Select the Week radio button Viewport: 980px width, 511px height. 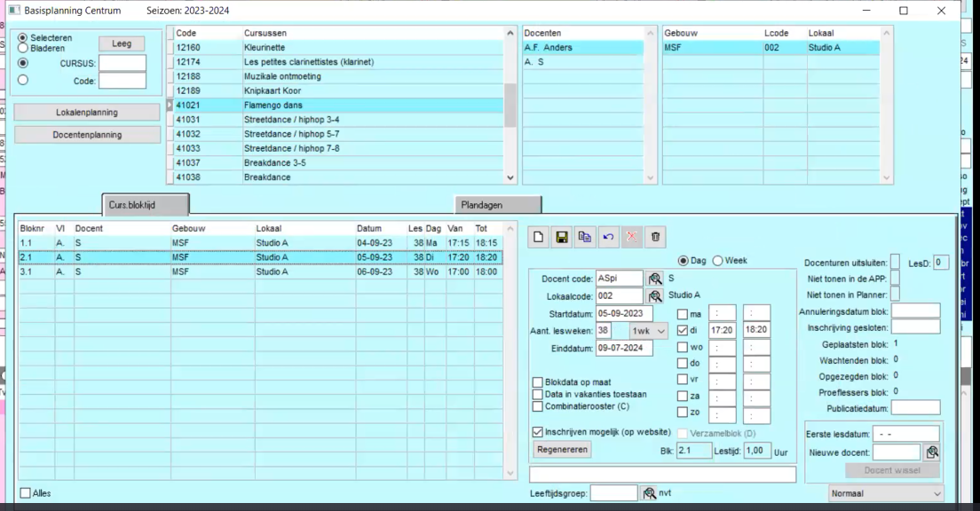pyautogui.click(x=718, y=260)
